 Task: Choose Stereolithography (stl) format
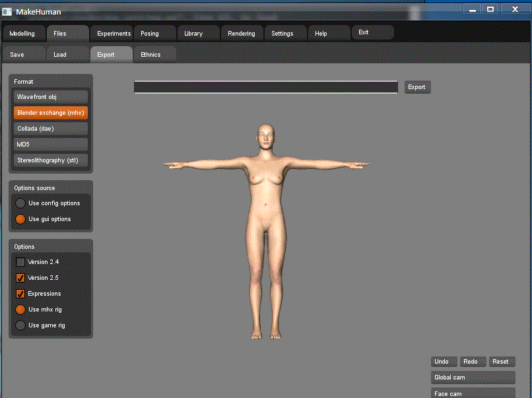[51, 160]
